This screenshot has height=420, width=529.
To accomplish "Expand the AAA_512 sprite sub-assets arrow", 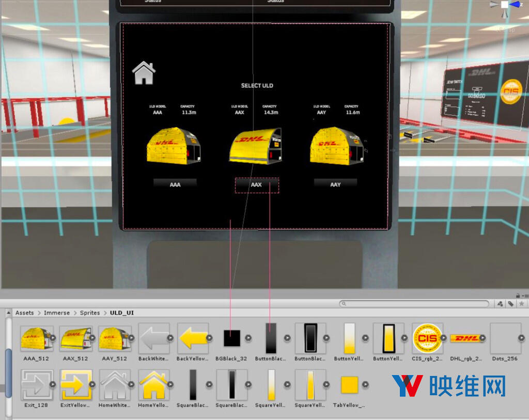I will click(53, 338).
